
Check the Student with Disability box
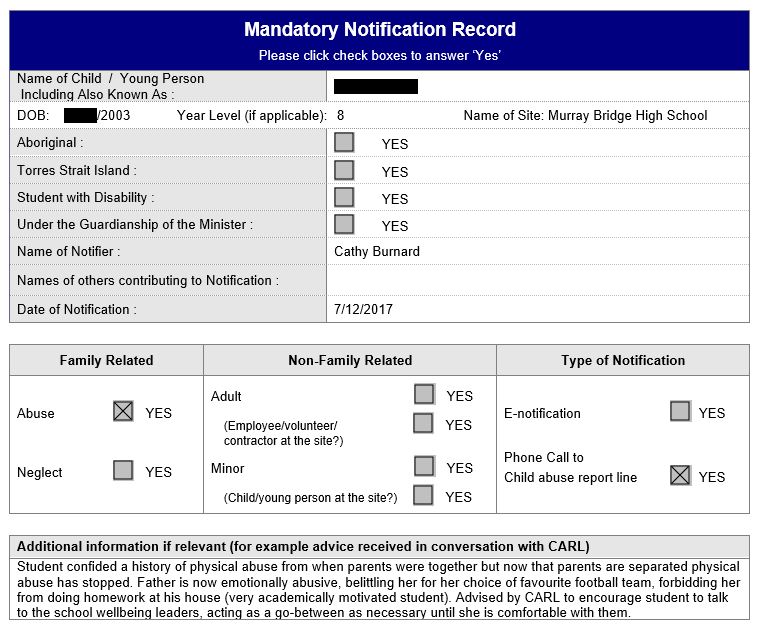344,197
